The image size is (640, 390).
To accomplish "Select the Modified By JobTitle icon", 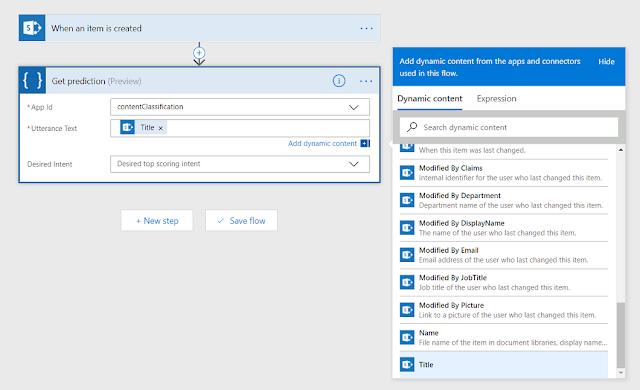I will 407,282.
